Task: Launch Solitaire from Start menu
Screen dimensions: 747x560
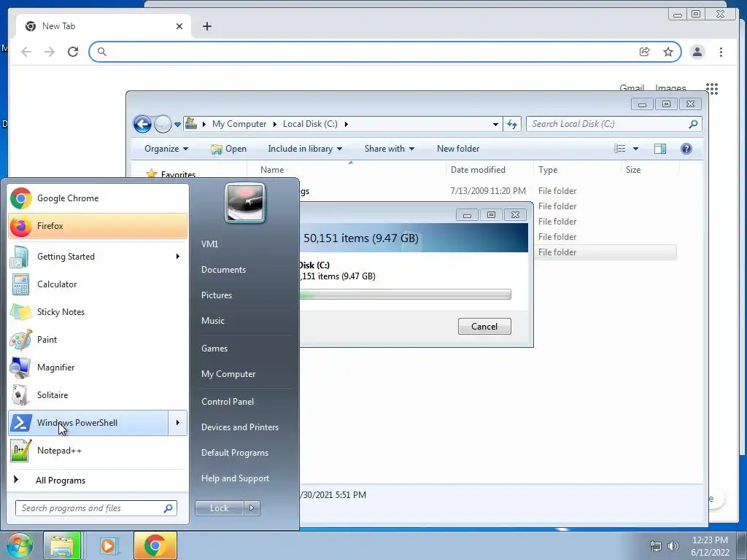Action: pyautogui.click(x=98, y=394)
